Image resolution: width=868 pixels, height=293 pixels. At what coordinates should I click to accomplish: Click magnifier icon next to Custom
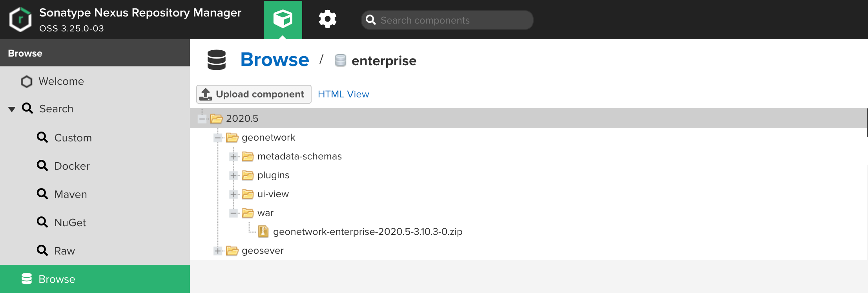pos(42,137)
